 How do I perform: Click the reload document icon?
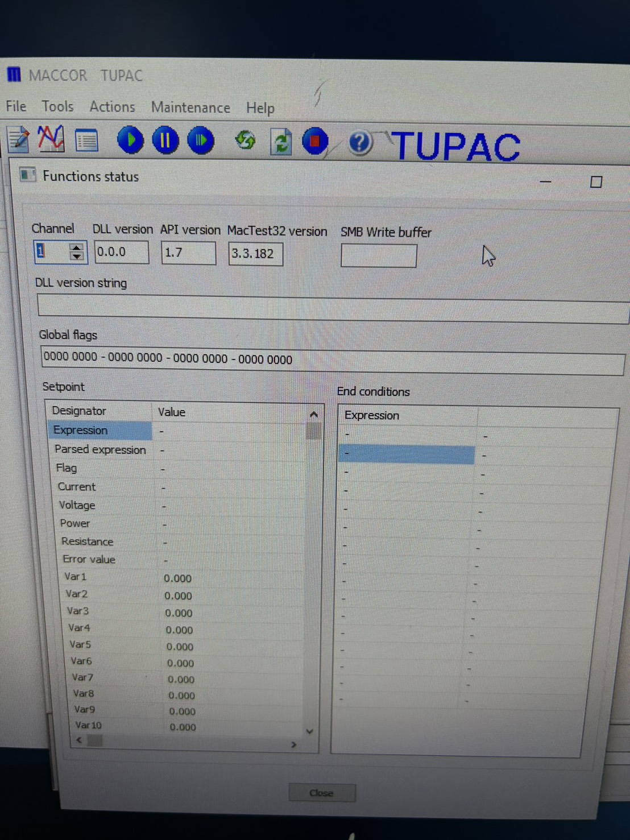coord(281,142)
